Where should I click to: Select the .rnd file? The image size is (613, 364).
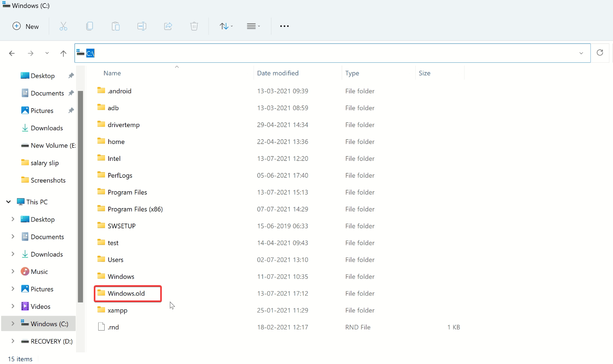(x=113, y=327)
